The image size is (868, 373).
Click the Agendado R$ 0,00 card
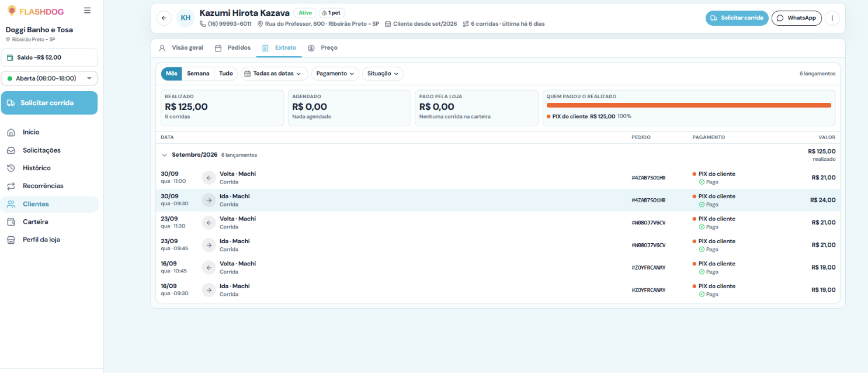tap(349, 108)
